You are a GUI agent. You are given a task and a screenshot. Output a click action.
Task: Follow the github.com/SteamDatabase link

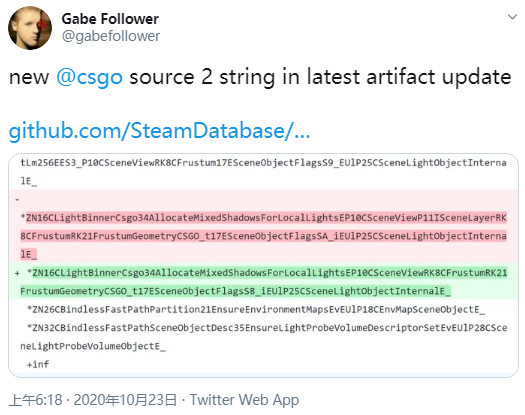coord(159,130)
